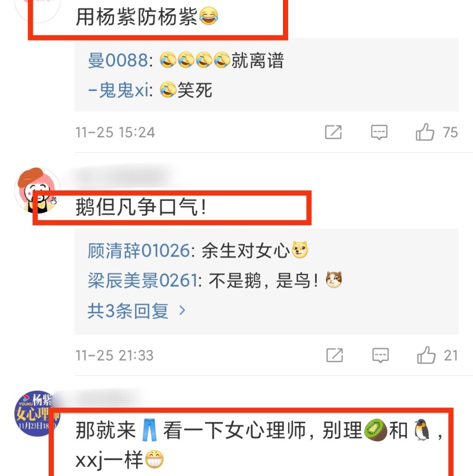Open reply box for the 15:24 comment
The height and width of the screenshot is (476, 473).
coord(379,132)
